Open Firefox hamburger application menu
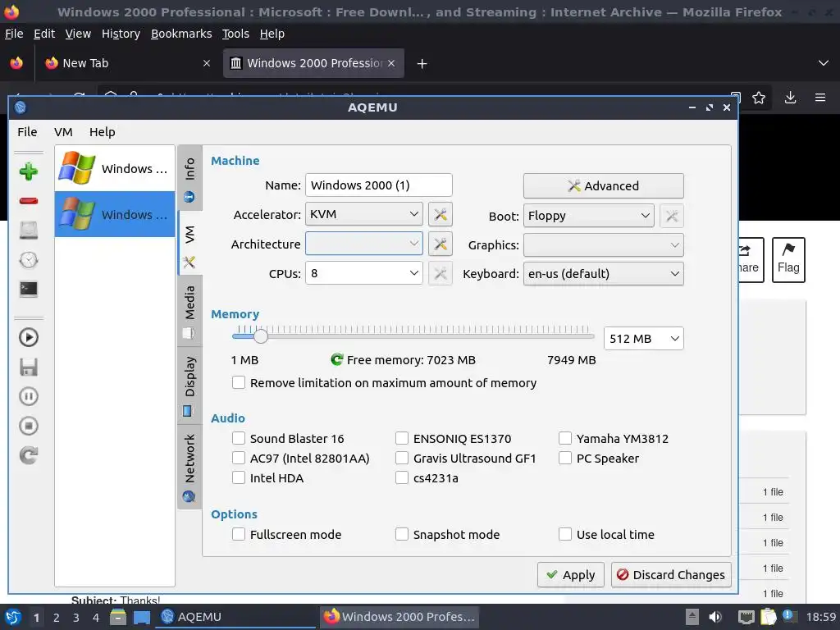The height and width of the screenshot is (630, 840). pyautogui.click(x=820, y=98)
